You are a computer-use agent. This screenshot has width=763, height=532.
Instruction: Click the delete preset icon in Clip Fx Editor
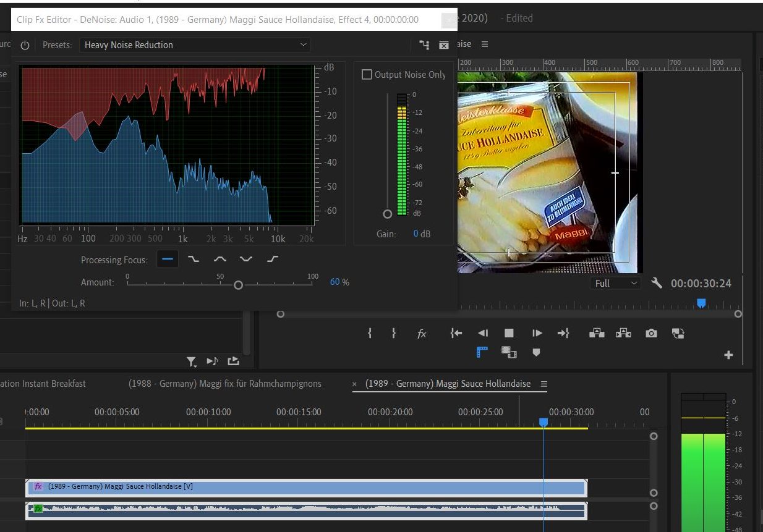(443, 44)
